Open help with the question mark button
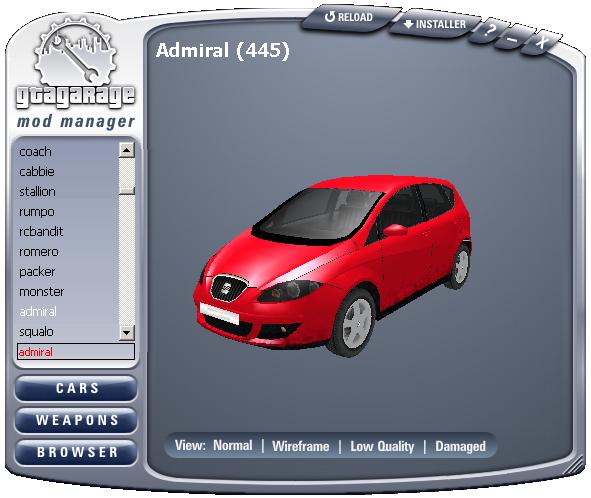 pyautogui.click(x=489, y=30)
